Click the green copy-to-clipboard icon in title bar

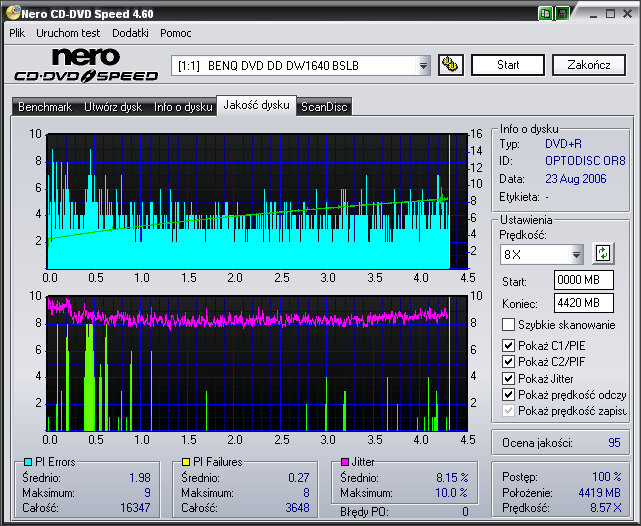coord(545,13)
